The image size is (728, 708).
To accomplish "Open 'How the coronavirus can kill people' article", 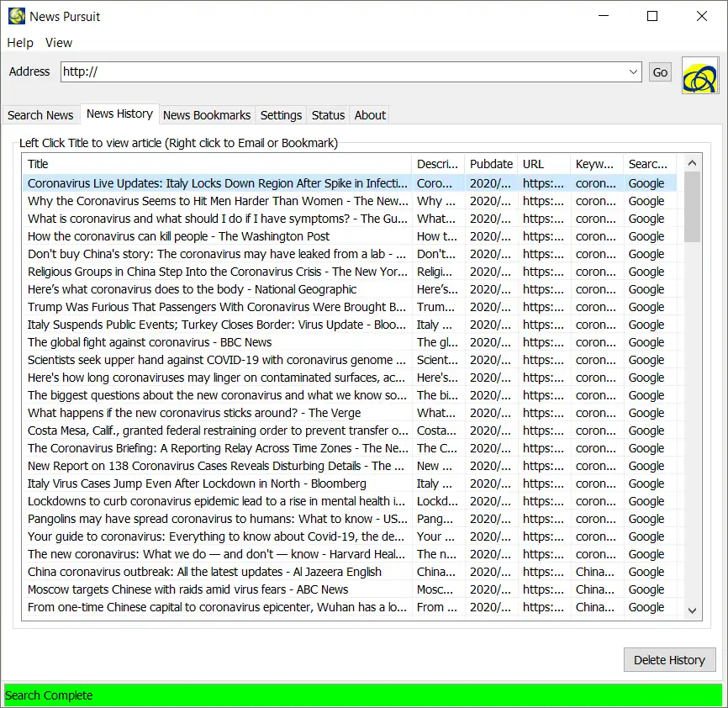I will pos(178,236).
